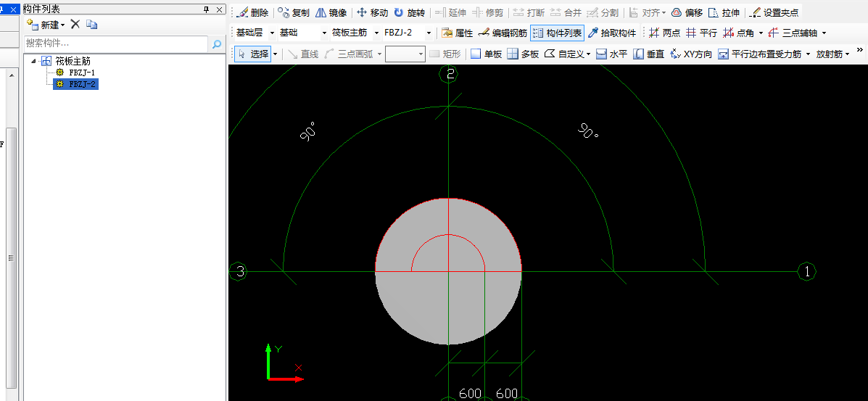Activate the 镜像 (Mirror) tool
The width and height of the screenshot is (868, 401).
(x=331, y=12)
